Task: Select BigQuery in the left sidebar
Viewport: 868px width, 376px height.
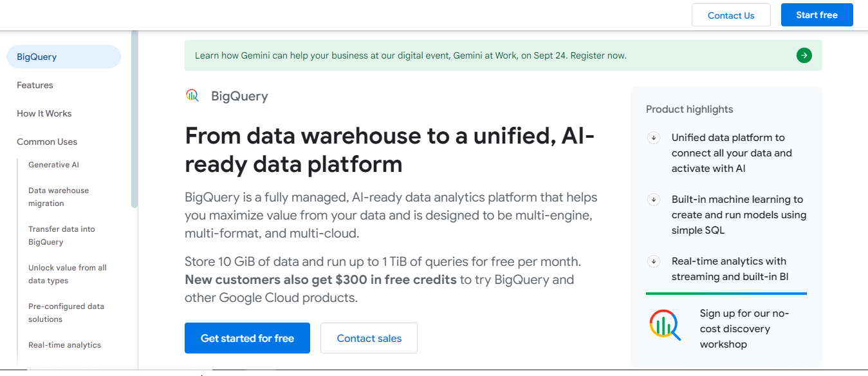Action: point(64,57)
